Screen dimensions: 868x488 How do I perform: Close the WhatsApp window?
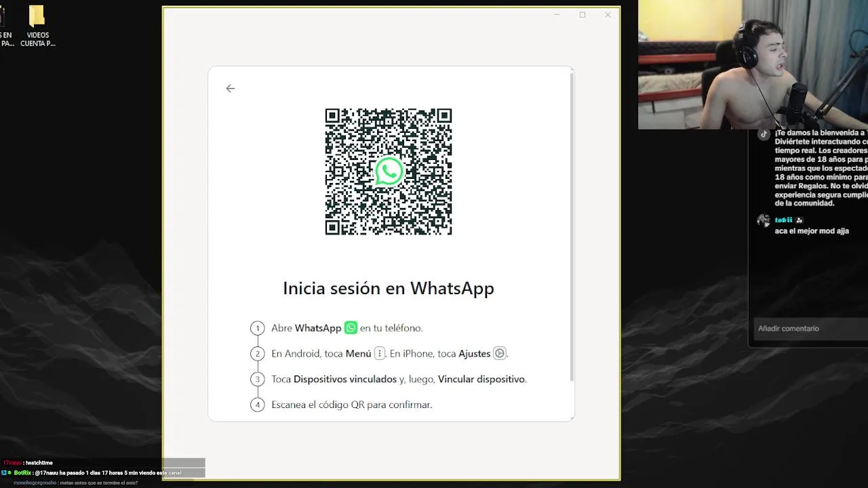608,15
